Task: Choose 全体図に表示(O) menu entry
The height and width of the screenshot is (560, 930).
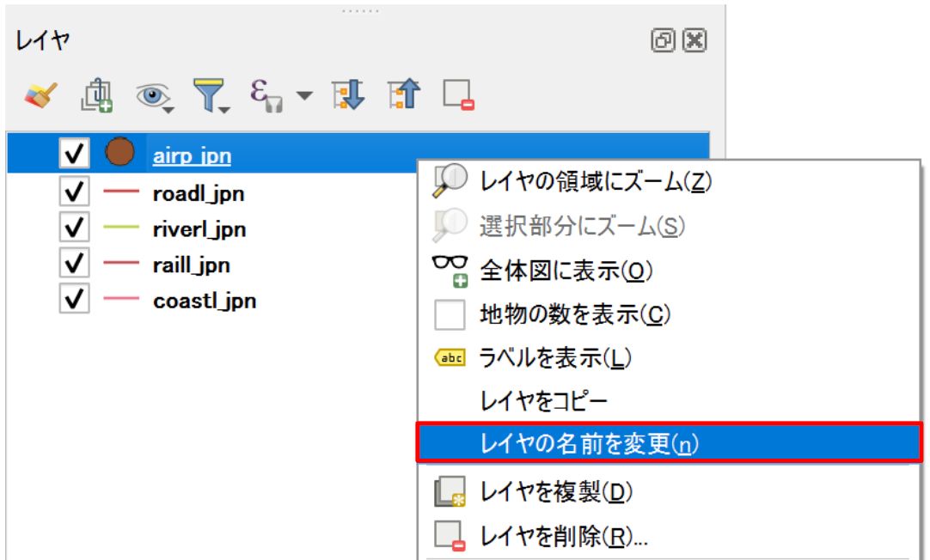Action: pos(669,271)
